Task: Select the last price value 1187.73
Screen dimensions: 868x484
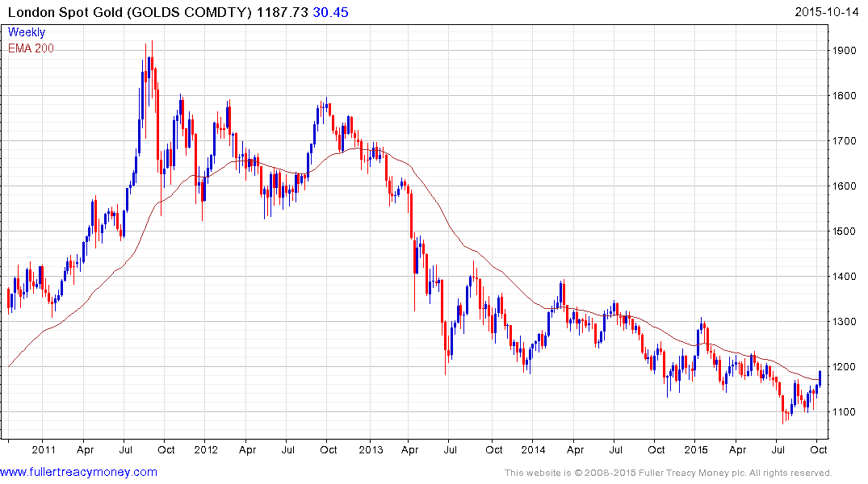Action: coord(283,12)
